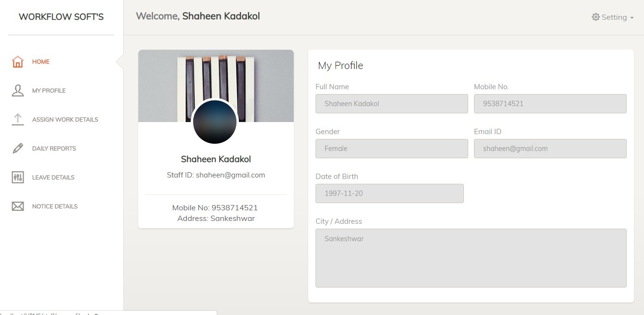Open ASSIGN WORK DETAILS menu item
The image size is (644, 315).
[65, 120]
